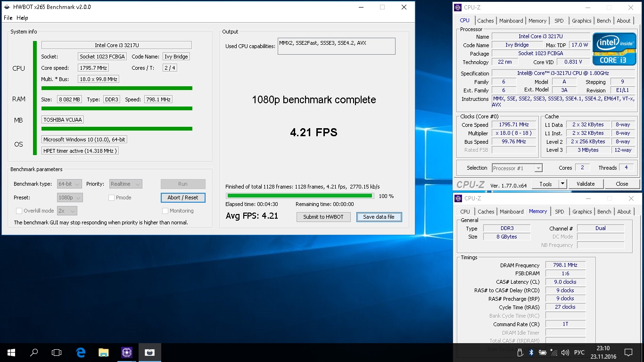Click the Abort / Reset button
644x362 pixels.
tap(183, 197)
